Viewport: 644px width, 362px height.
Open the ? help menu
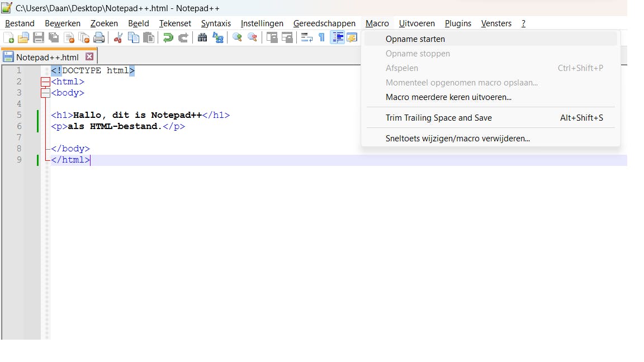click(x=523, y=23)
